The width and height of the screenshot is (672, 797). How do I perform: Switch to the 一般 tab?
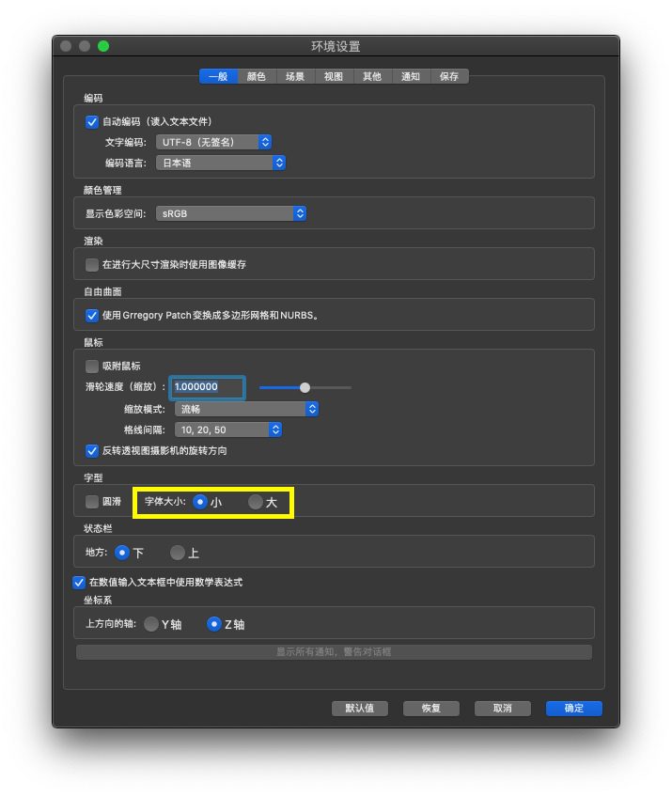tap(219, 76)
